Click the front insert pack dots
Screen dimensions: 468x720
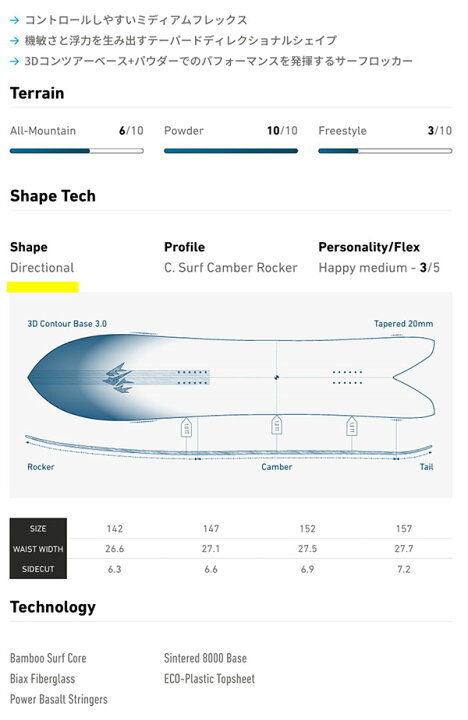tap(193, 377)
